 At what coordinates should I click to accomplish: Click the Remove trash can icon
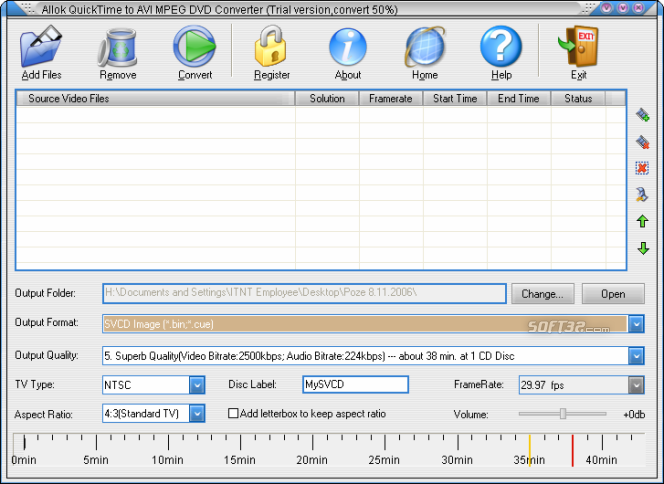[117, 47]
